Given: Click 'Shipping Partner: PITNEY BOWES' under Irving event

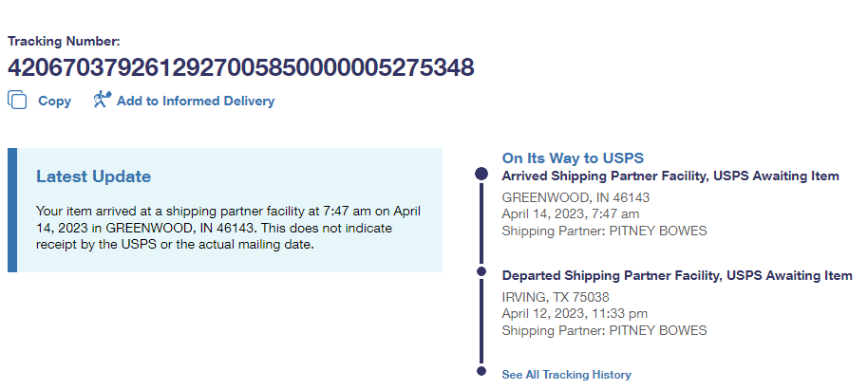Looking at the screenshot, I should click(x=604, y=330).
